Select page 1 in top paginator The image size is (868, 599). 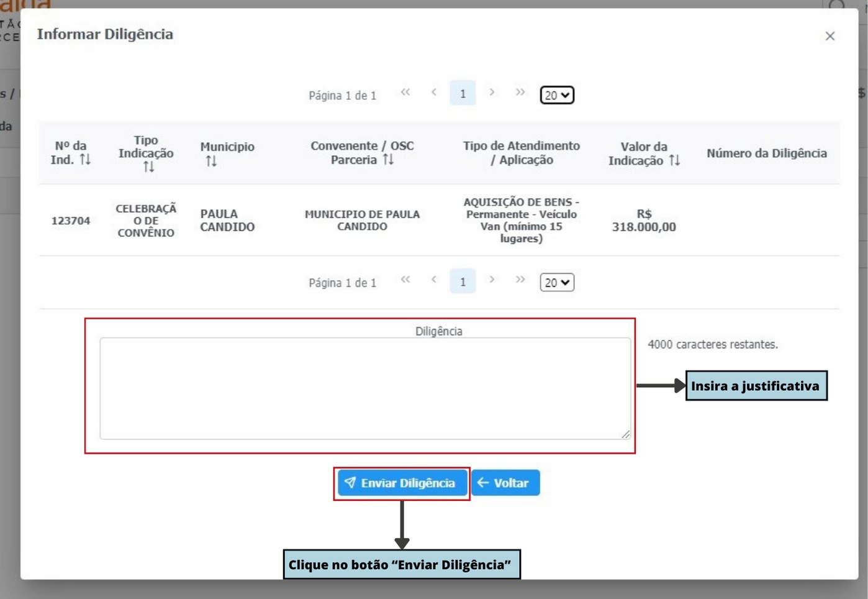pyautogui.click(x=463, y=93)
